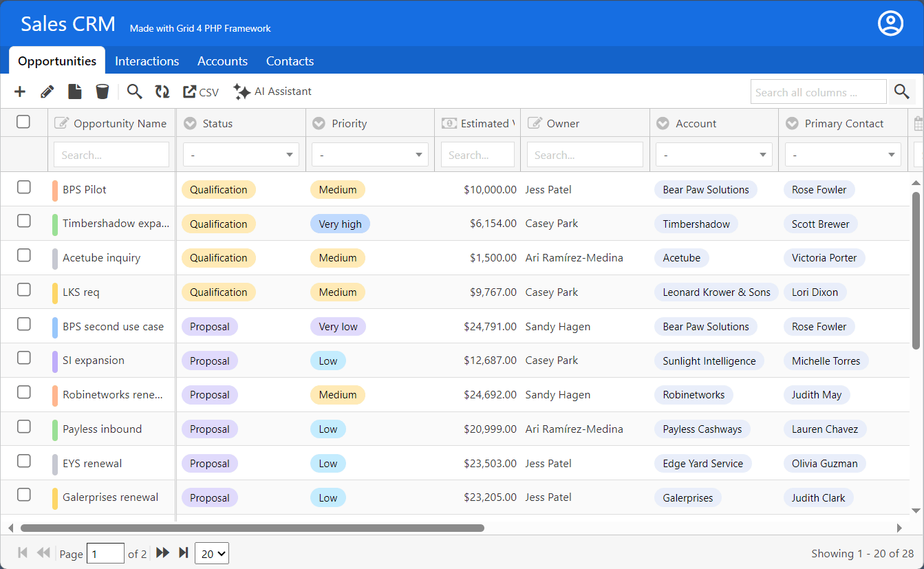
Task: Jump to the last page icon
Action: click(183, 552)
